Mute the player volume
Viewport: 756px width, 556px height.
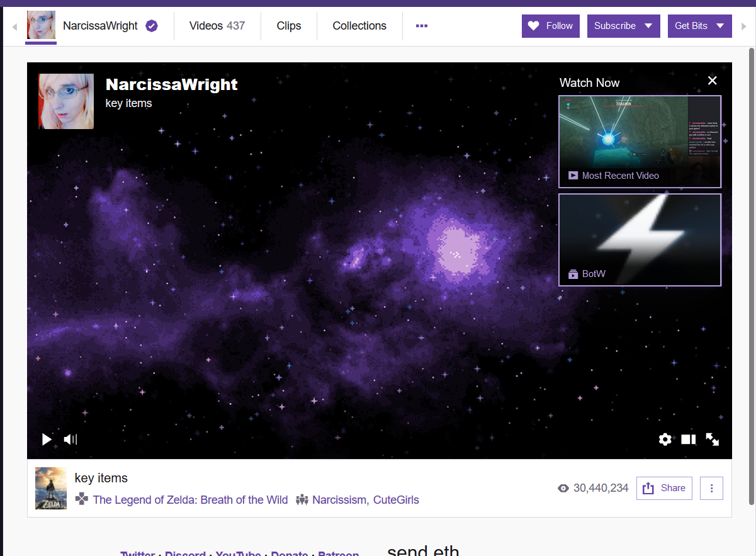[x=71, y=440]
